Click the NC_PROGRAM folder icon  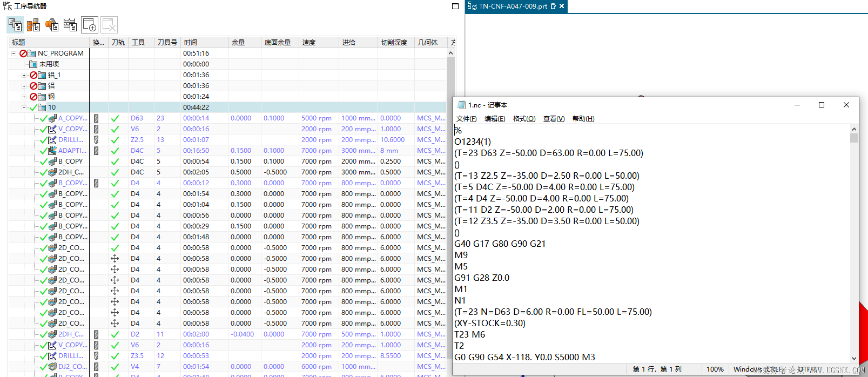(x=32, y=53)
